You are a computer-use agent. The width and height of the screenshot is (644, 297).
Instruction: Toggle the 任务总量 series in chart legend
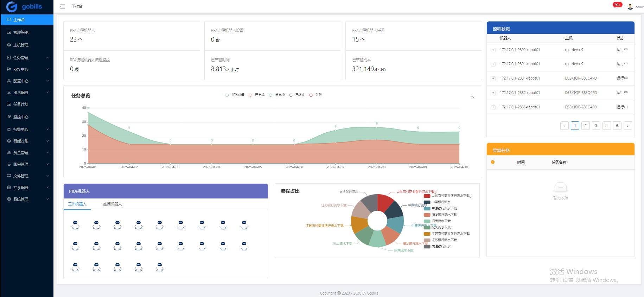coord(234,95)
